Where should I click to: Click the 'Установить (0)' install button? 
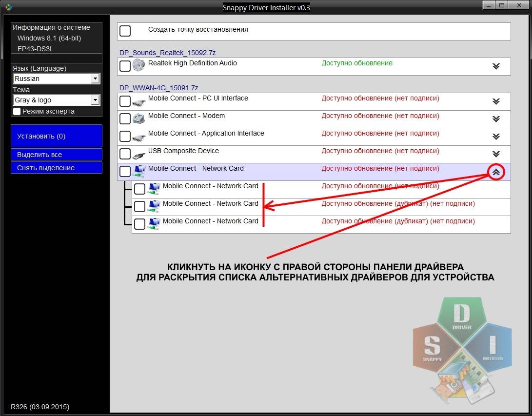tap(57, 136)
